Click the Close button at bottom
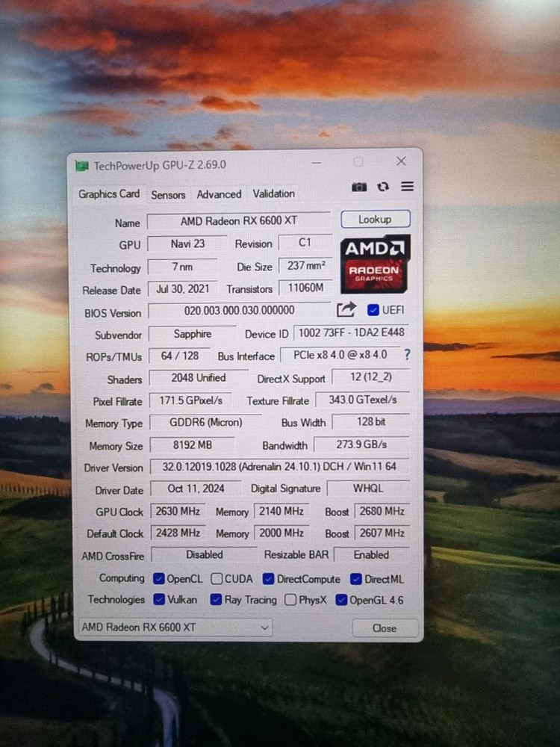560x747 pixels. [x=385, y=628]
